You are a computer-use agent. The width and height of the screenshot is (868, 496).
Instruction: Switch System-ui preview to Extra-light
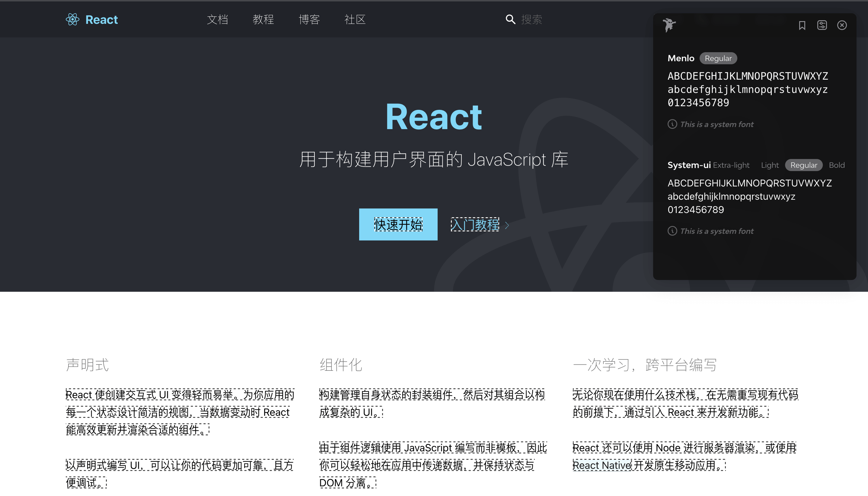click(x=731, y=165)
